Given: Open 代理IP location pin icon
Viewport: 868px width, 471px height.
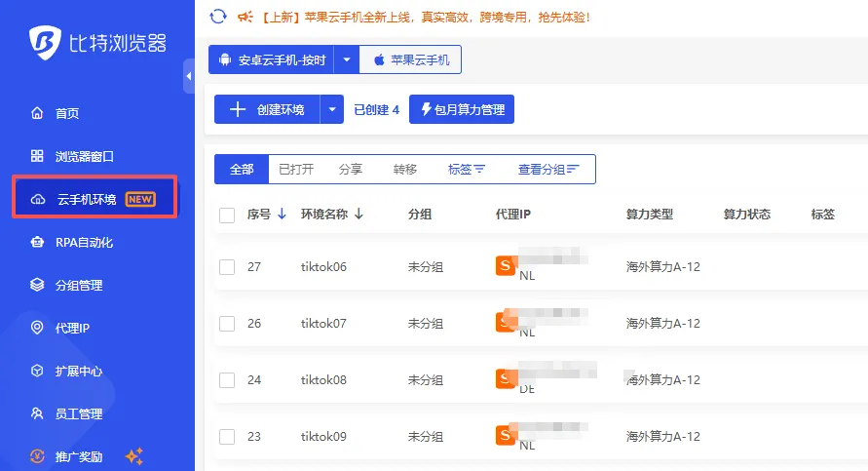Looking at the screenshot, I should coord(37,328).
